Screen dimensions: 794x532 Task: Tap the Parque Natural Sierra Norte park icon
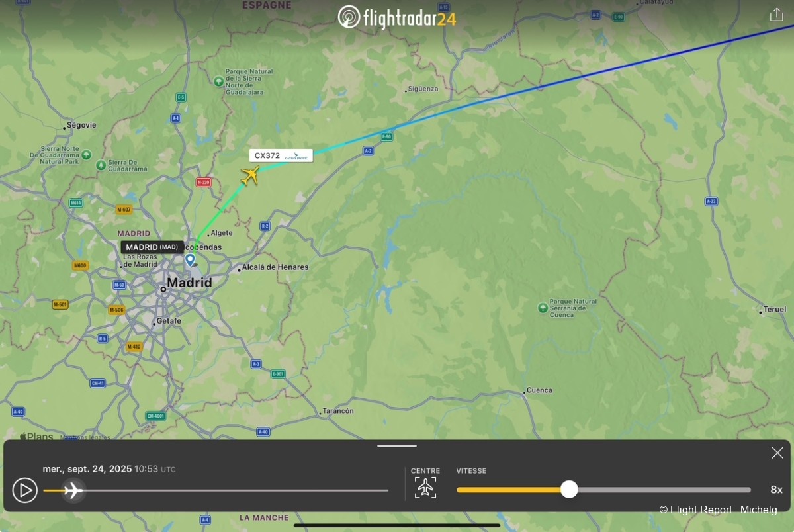(218, 81)
